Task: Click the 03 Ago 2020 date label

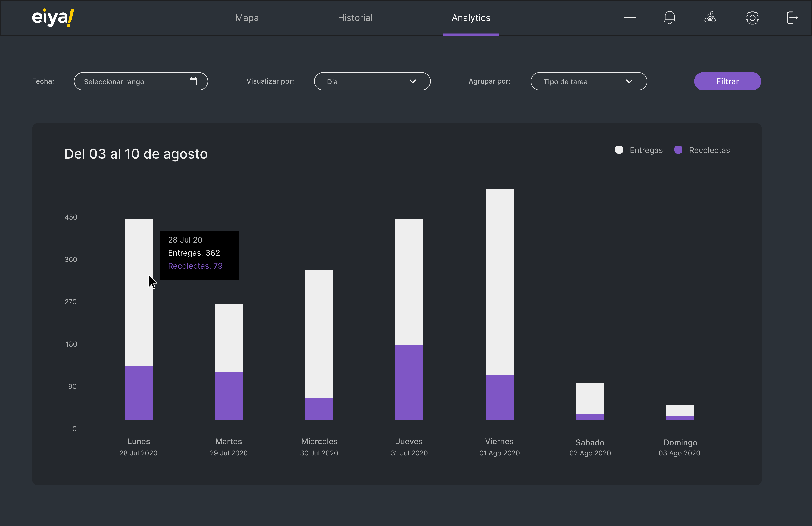Action: pyautogui.click(x=679, y=453)
